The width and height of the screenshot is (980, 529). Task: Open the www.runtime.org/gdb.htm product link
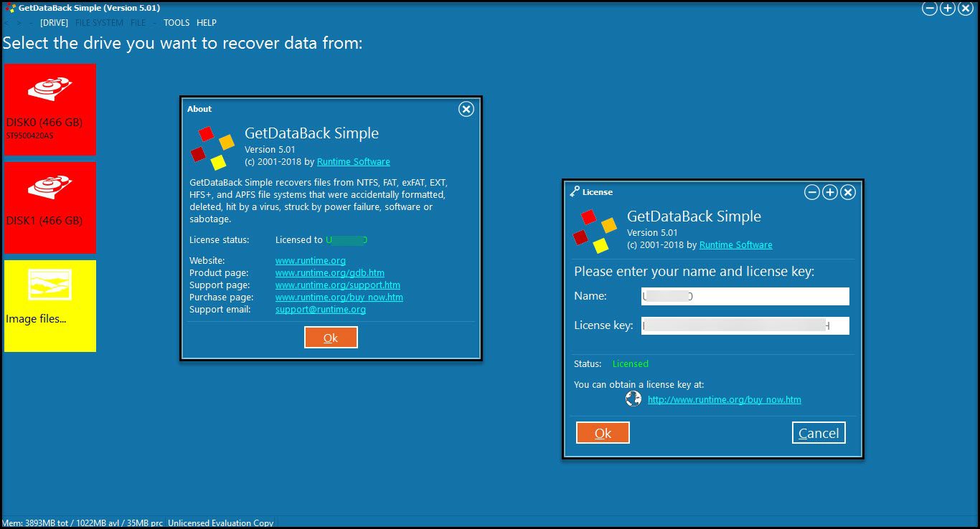[x=330, y=273]
